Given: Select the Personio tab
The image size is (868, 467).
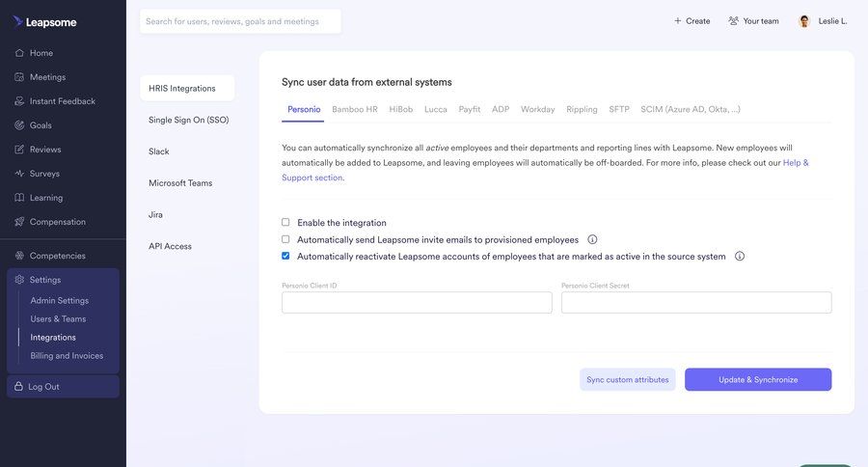Looking at the screenshot, I should 304,109.
